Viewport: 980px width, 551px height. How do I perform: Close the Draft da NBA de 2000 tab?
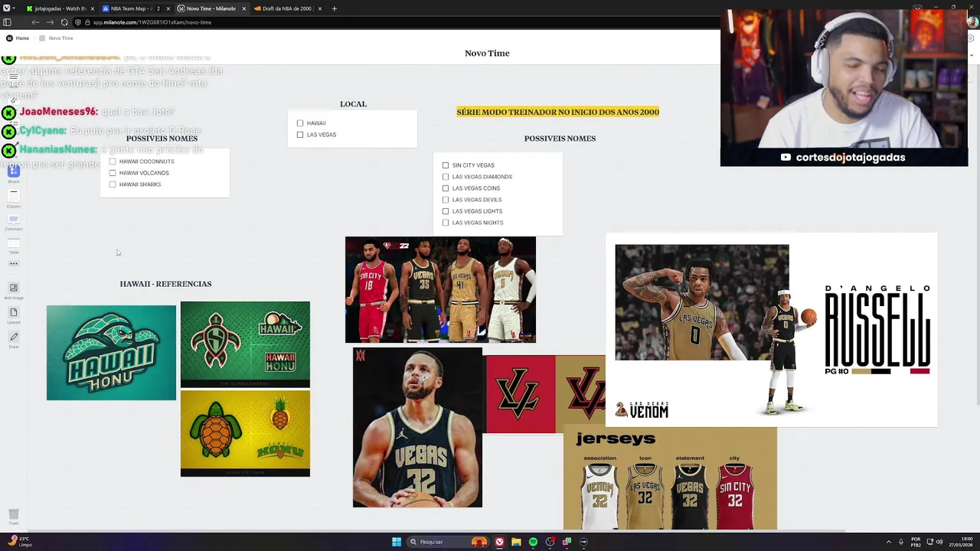pos(320,8)
